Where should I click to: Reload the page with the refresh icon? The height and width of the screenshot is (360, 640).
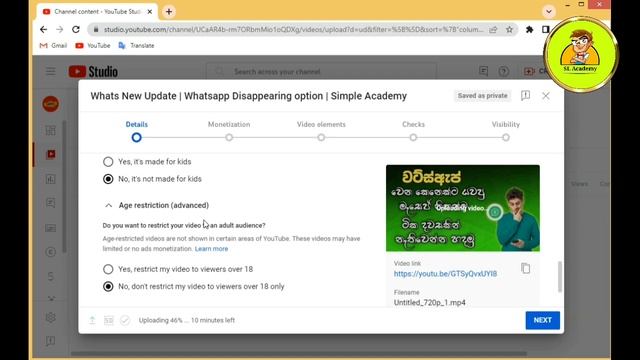[x=76, y=29]
